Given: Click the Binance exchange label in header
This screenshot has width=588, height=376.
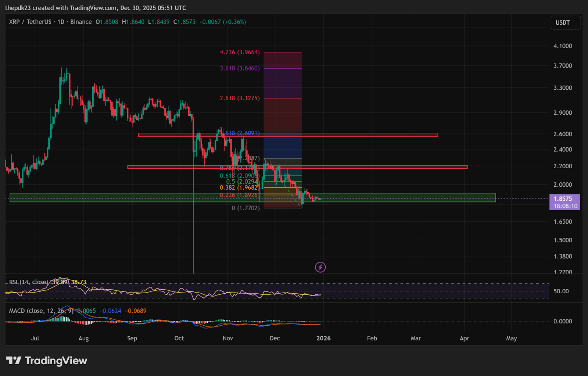Looking at the screenshot, I should (81, 22).
